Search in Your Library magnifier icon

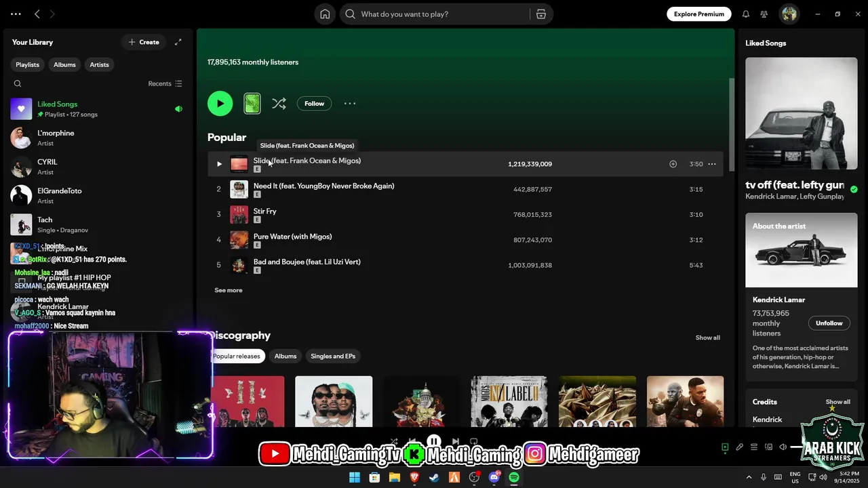pyautogui.click(x=18, y=84)
